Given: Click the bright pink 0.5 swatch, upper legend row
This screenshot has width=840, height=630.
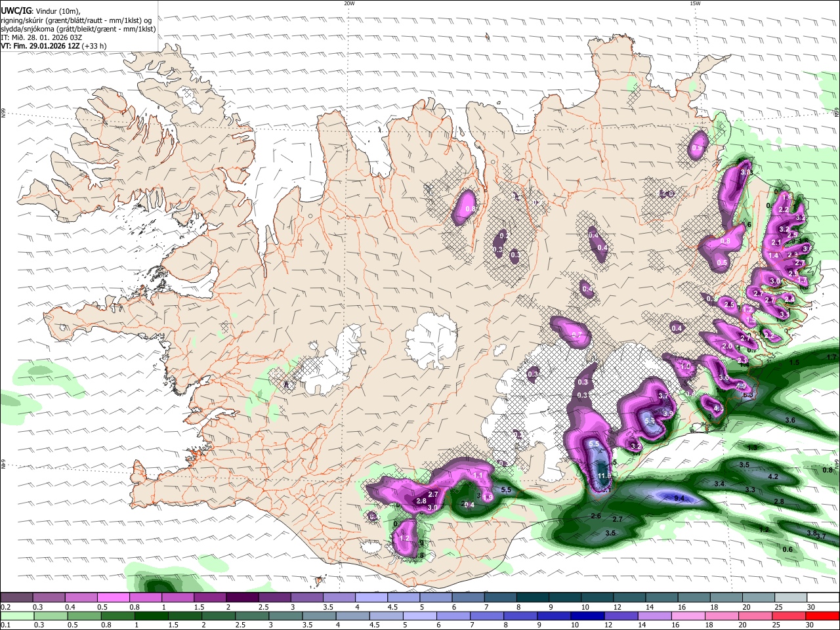Looking at the screenshot, I should tap(114, 597).
